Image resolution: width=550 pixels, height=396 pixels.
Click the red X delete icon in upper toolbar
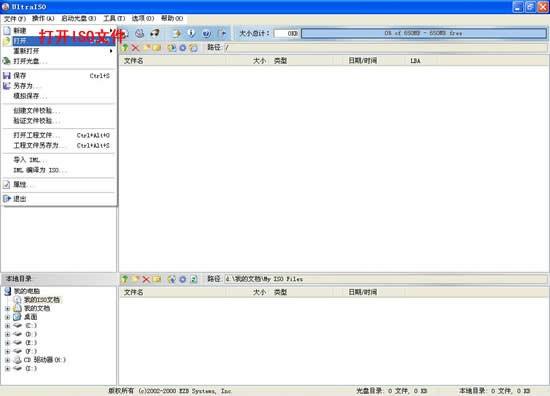135,47
